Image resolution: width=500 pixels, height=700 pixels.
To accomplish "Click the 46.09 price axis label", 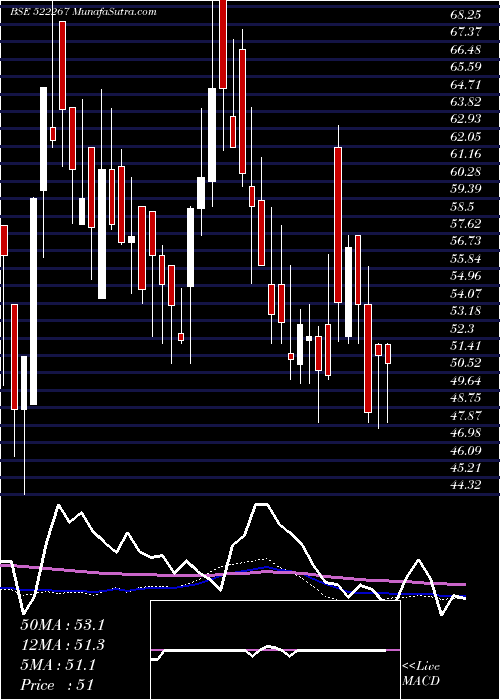I will 466,451.
